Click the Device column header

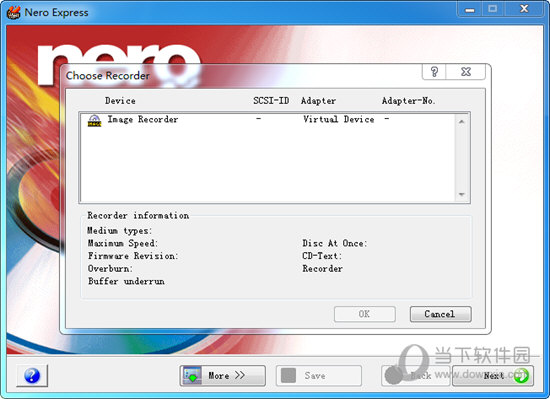[120, 101]
